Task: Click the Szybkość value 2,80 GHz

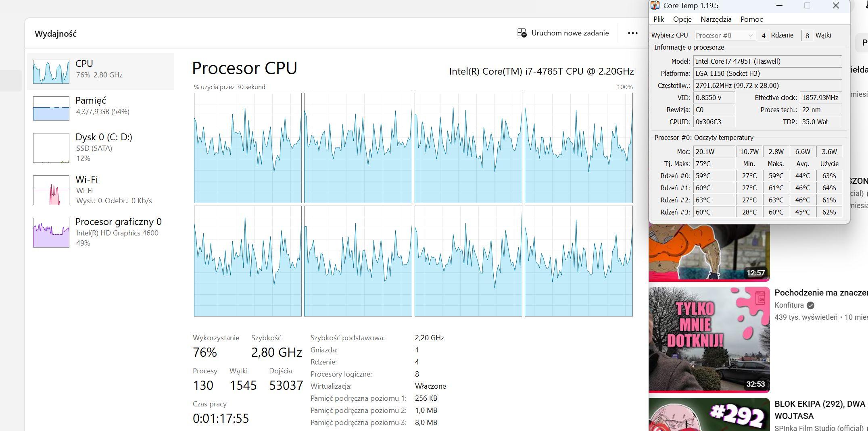Action: click(x=277, y=352)
